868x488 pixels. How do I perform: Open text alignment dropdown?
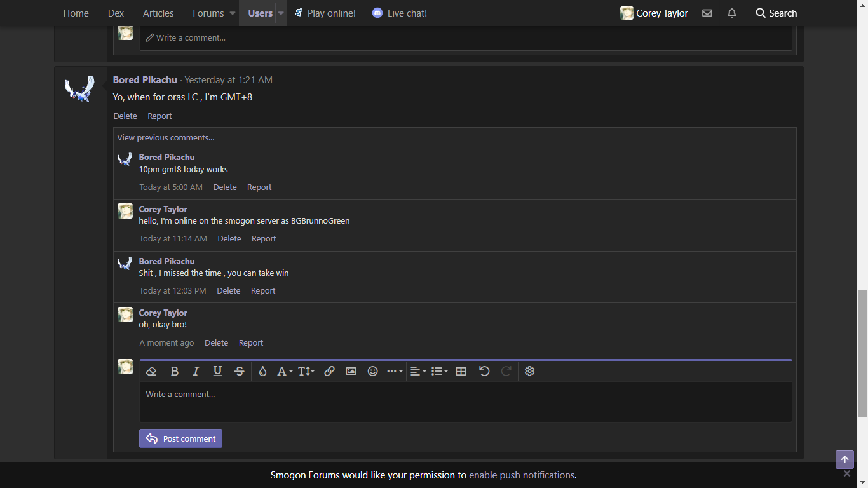click(418, 371)
